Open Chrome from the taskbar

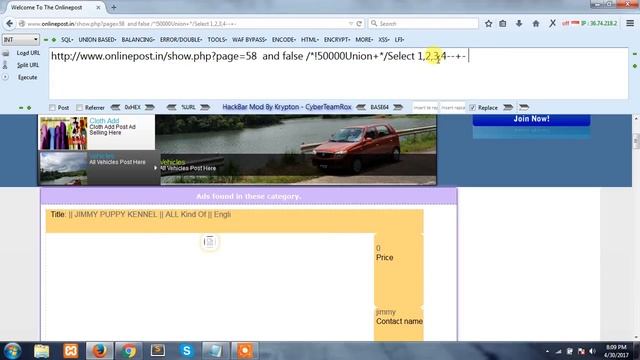pos(128,351)
